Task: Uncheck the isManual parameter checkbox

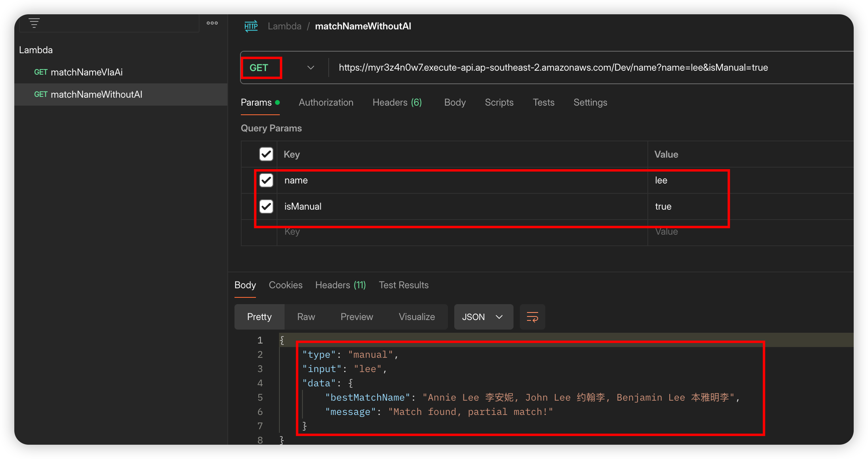Action: coord(266,206)
